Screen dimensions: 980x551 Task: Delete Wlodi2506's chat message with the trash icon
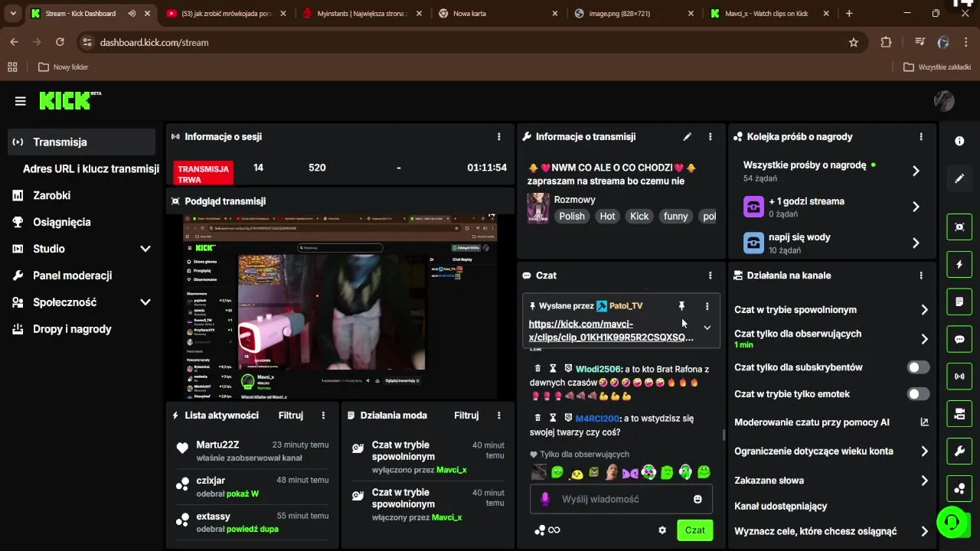pos(537,368)
